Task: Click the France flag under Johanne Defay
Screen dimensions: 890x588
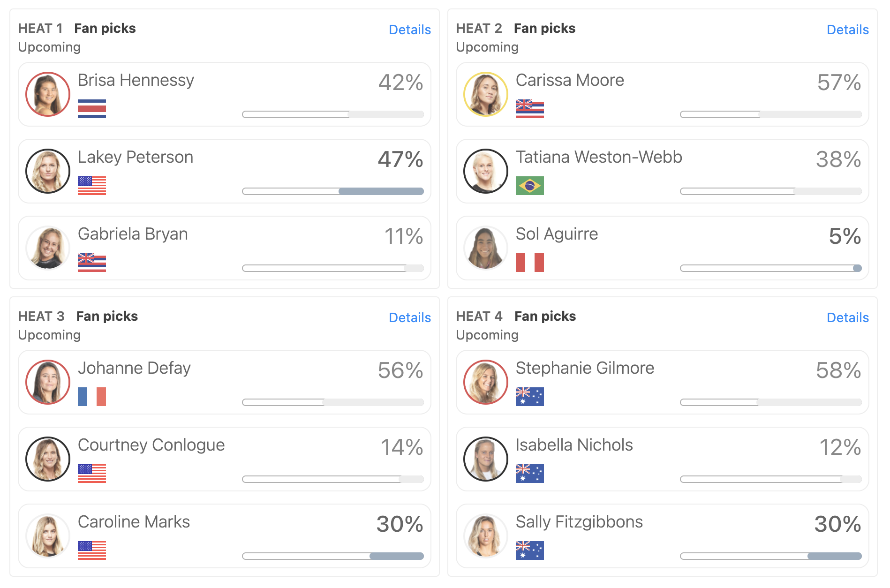Action: point(92,397)
